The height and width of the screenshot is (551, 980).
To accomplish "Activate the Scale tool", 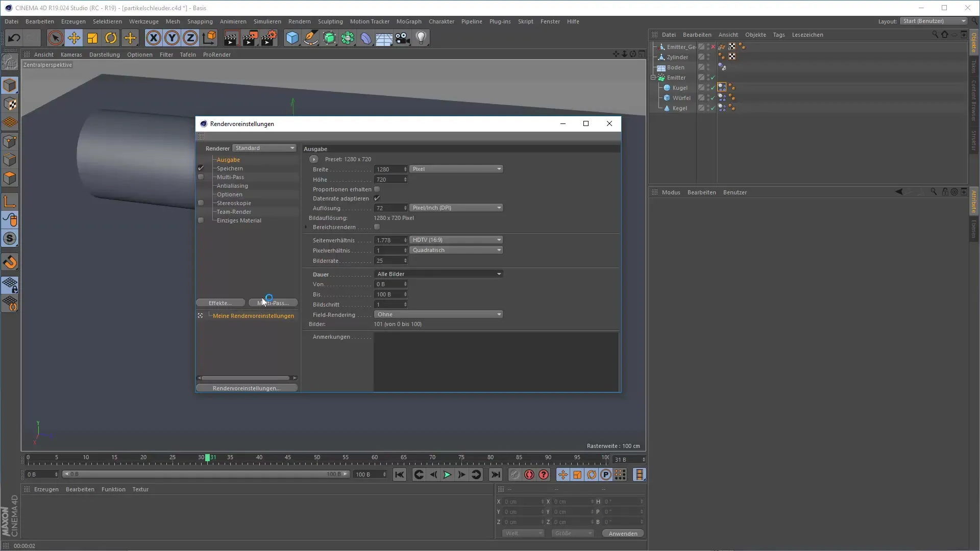I will pyautogui.click(x=92, y=38).
